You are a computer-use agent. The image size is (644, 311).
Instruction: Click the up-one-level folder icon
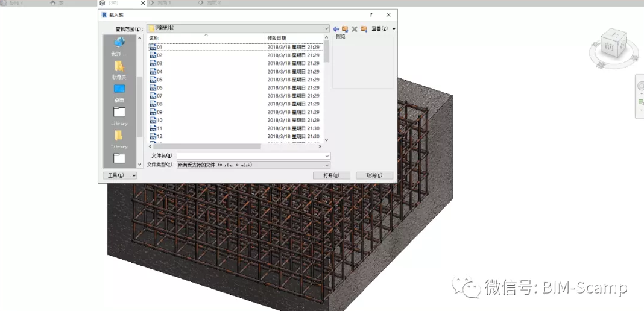point(345,29)
